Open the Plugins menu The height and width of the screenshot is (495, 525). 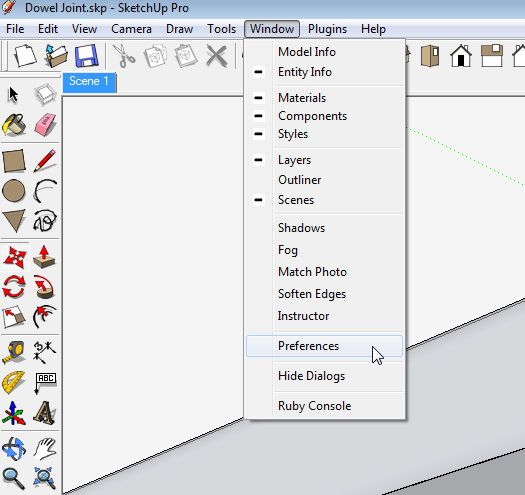[327, 29]
